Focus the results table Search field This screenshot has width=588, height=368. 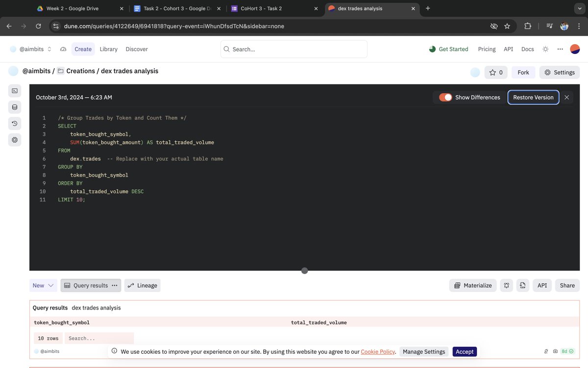(99, 338)
